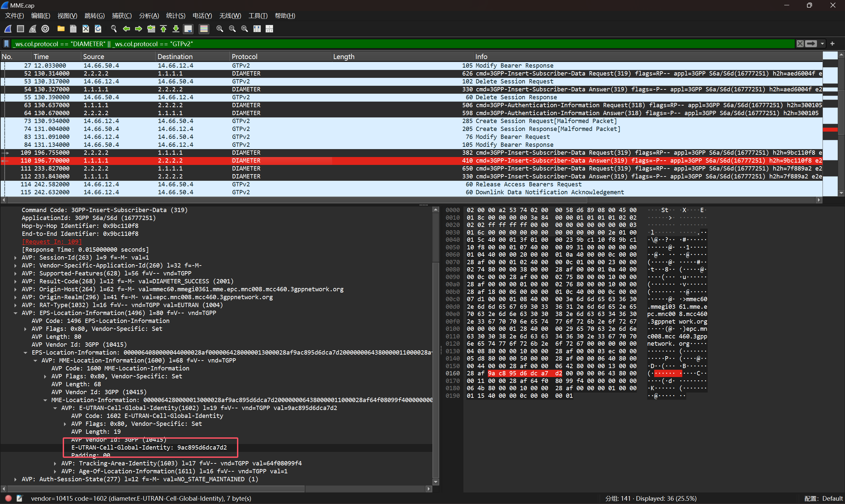Open the 分析(A) menu
845x504 pixels.
point(149,16)
